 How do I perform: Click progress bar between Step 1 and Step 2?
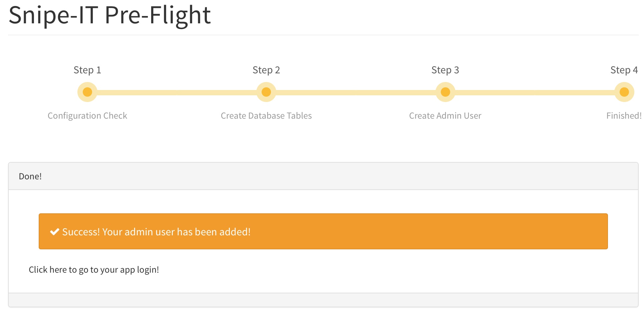click(x=177, y=92)
